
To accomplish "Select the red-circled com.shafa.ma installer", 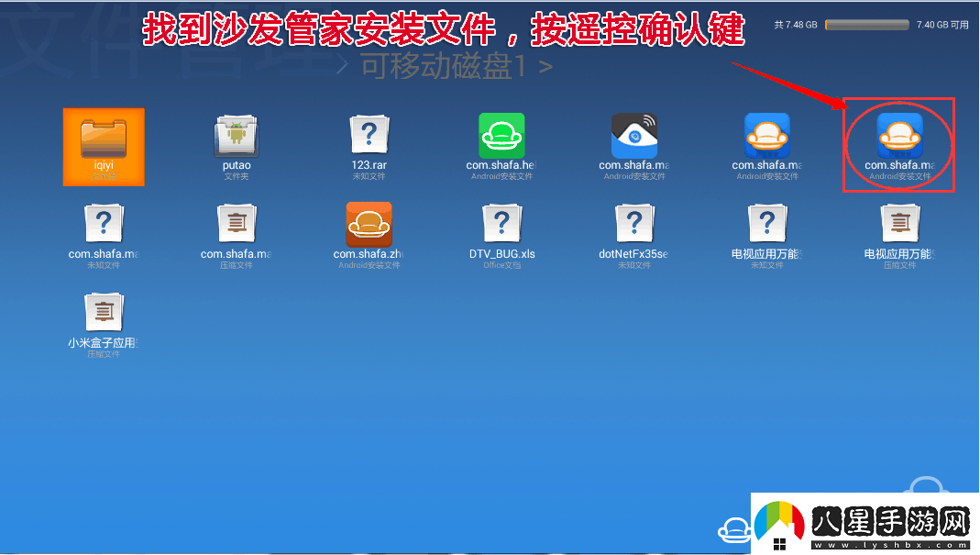I will click(898, 138).
